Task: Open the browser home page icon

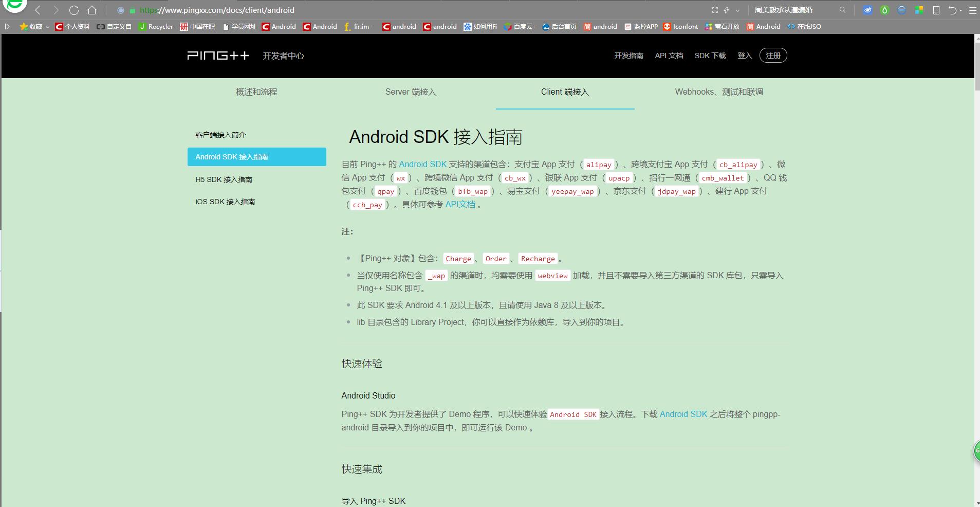Action: (93, 9)
